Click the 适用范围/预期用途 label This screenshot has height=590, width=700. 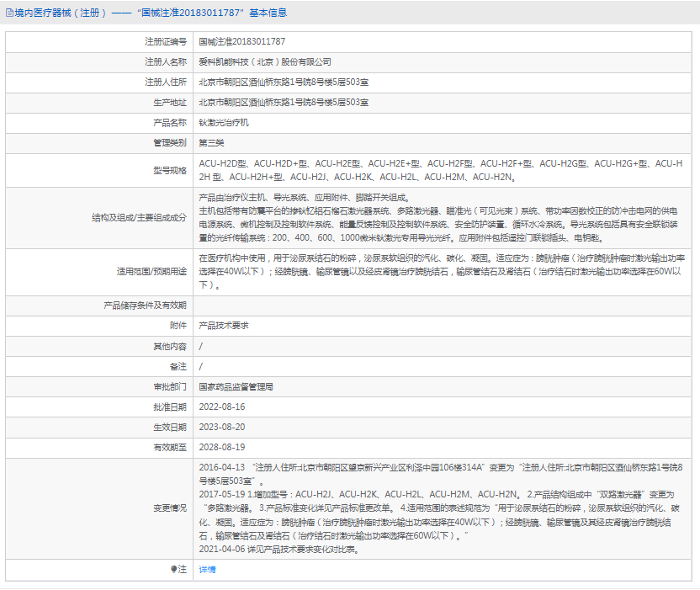point(151,272)
